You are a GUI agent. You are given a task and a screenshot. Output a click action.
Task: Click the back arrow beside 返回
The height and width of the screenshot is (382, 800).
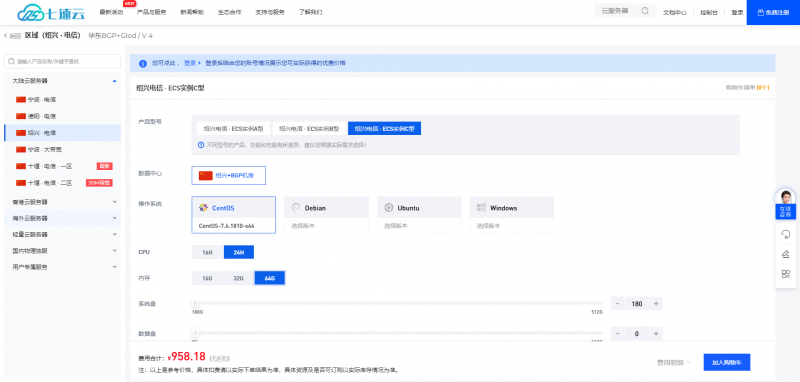pyautogui.click(x=6, y=36)
